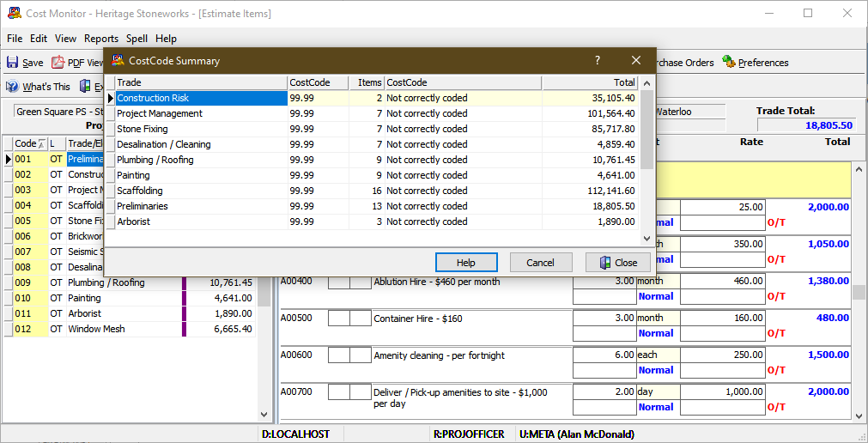Open the Reports menu
Screen dimensions: 868x443
pos(101,39)
